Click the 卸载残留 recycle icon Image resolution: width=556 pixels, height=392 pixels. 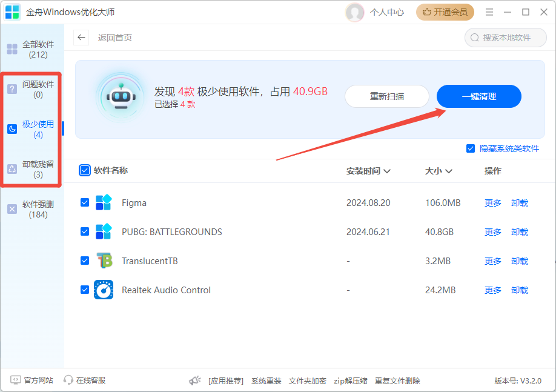12,169
